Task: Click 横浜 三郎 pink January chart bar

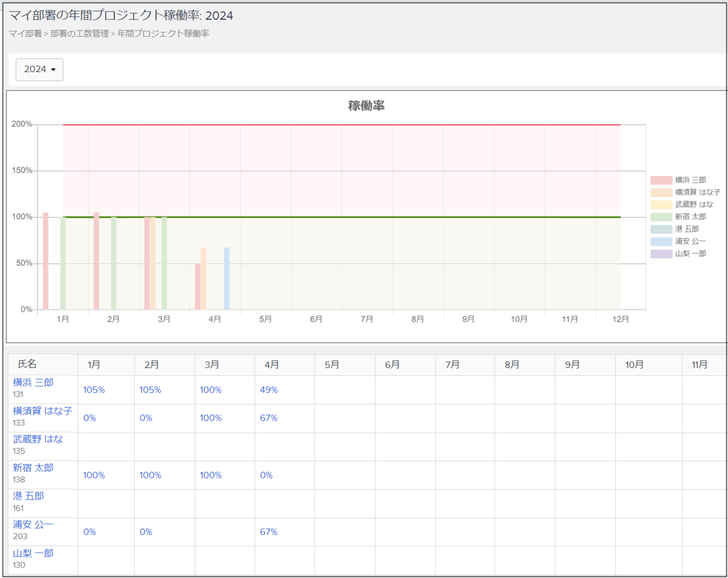Action: [46, 261]
